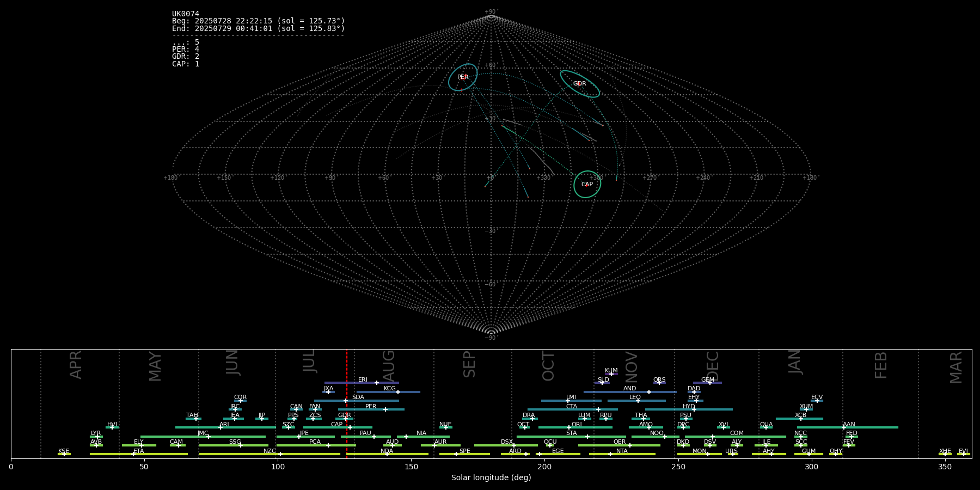Screen dimensions: 980x490
Task: Click the 'GDR: 2' count in legend
Action: point(186,57)
